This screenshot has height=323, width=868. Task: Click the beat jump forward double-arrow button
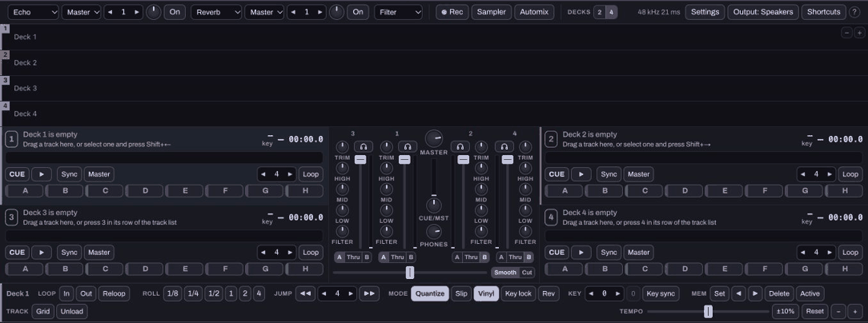tap(369, 293)
